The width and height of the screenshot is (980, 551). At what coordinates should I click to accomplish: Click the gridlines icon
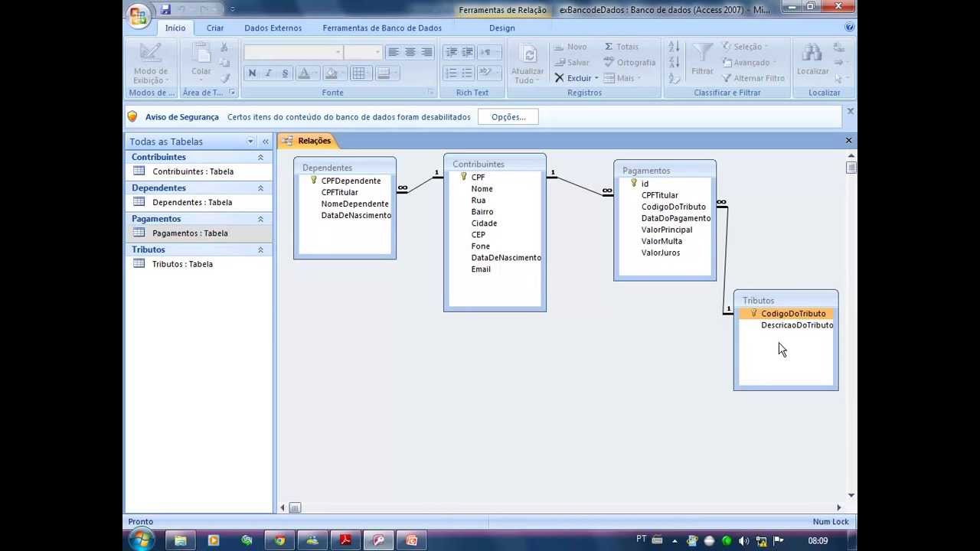pyautogui.click(x=358, y=73)
